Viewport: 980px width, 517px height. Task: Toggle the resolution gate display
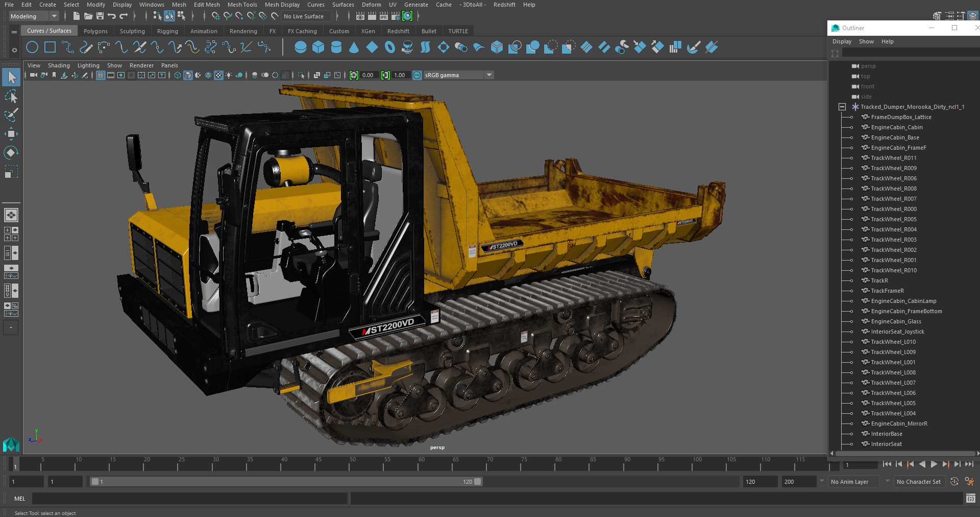pyautogui.click(x=121, y=75)
